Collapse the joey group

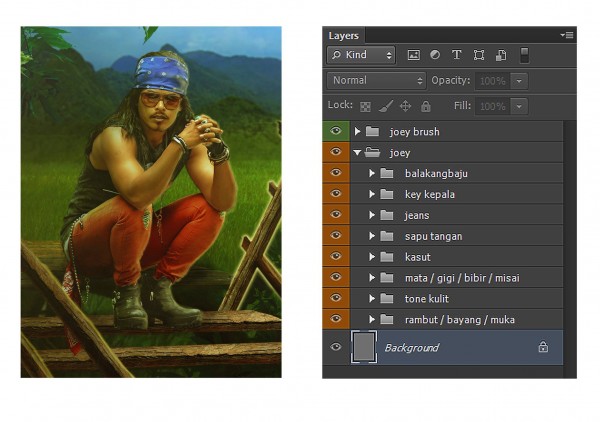357,153
